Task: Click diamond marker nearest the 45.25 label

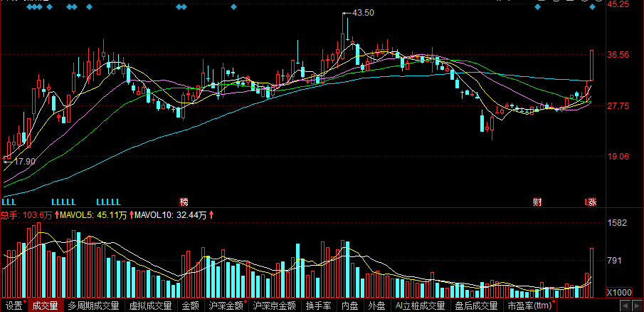Action: click(x=592, y=6)
